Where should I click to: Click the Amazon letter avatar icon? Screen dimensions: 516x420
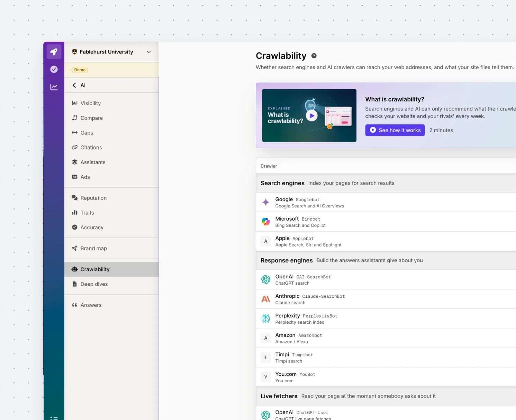pos(266,338)
